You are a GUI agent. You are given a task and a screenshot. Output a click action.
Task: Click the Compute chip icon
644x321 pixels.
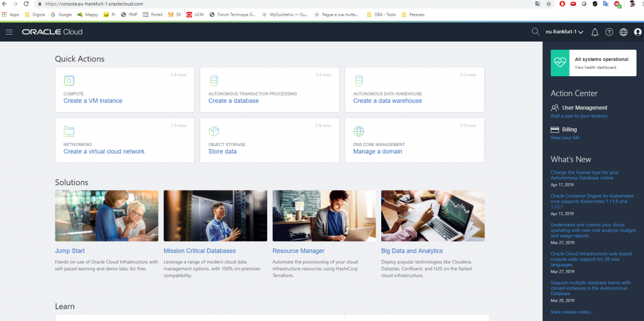click(69, 81)
